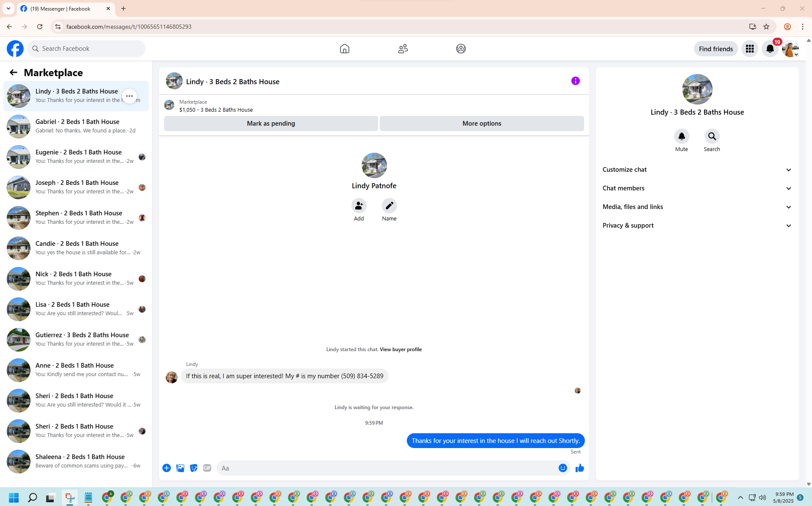Expand Chat members section

(x=697, y=188)
